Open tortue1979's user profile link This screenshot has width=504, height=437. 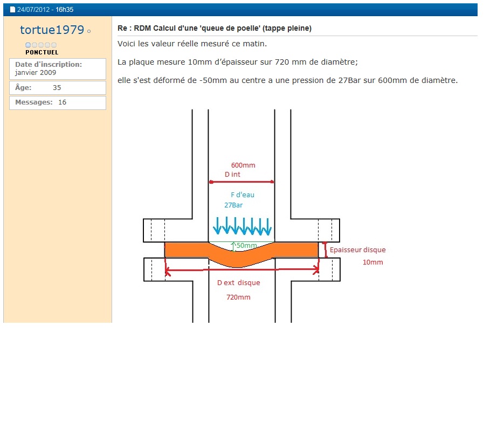coord(52,30)
